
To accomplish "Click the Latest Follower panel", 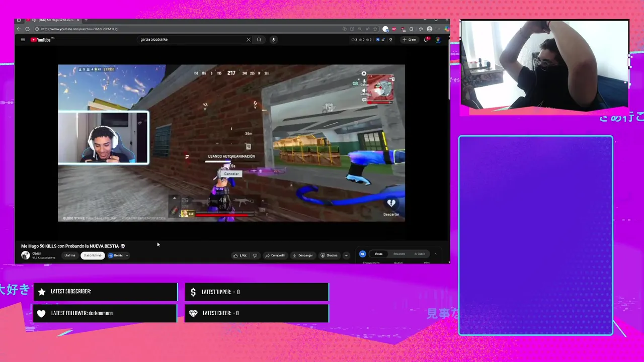I will click(105, 313).
